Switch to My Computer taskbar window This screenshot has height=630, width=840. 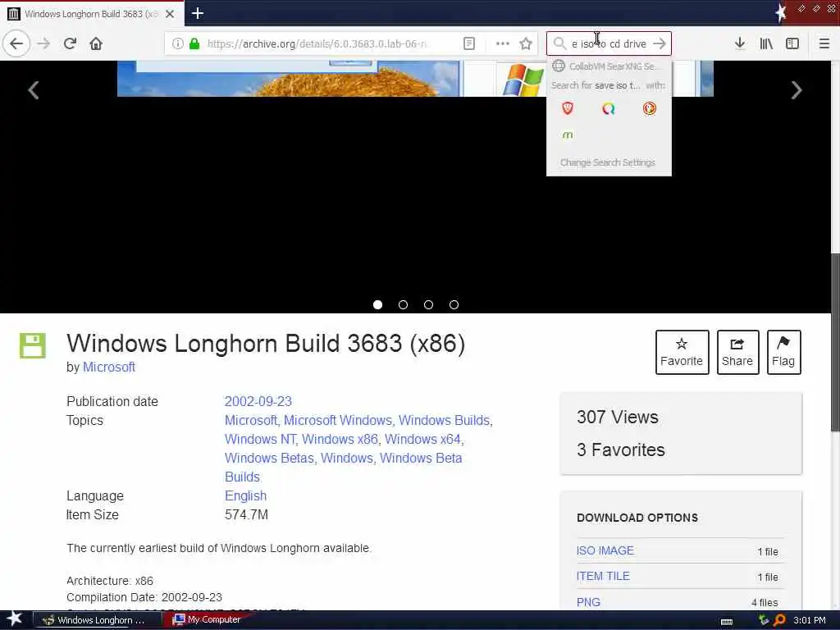(208, 619)
